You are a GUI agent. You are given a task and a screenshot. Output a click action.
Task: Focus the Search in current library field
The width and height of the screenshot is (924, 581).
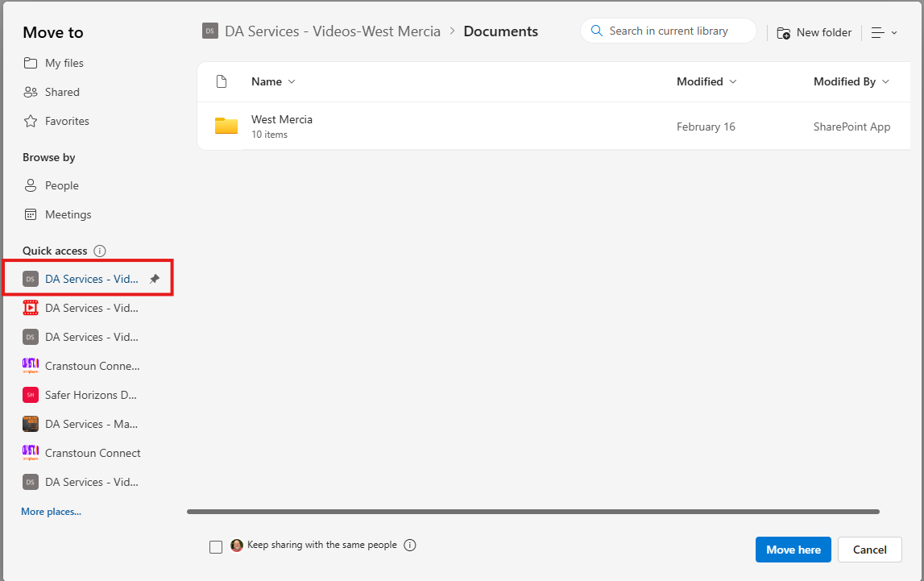pos(669,31)
